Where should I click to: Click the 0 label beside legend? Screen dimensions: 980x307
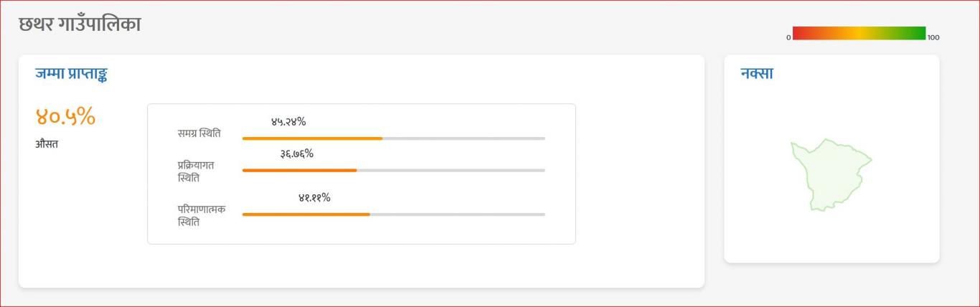tap(788, 37)
